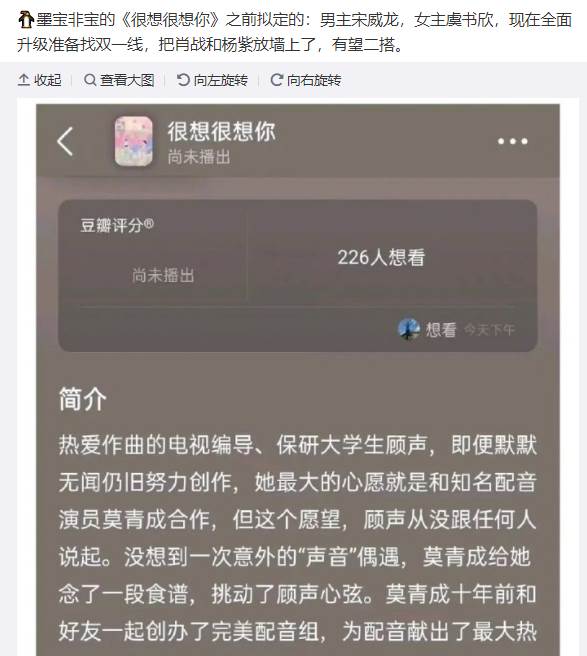Image resolution: width=587 pixels, height=656 pixels.
Task: Click the 很想很想你 poster thumbnail
Action: pyautogui.click(x=133, y=141)
